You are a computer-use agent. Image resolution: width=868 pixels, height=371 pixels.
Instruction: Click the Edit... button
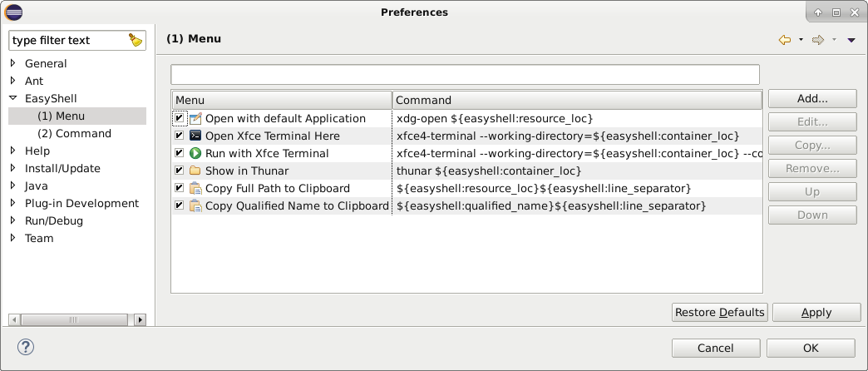coord(812,121)
